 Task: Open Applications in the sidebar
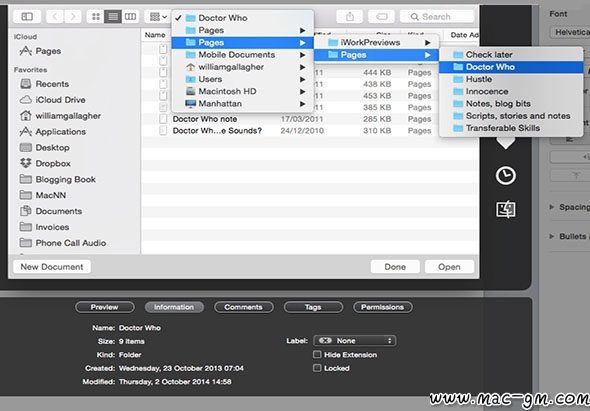click(x=53, y=132)
